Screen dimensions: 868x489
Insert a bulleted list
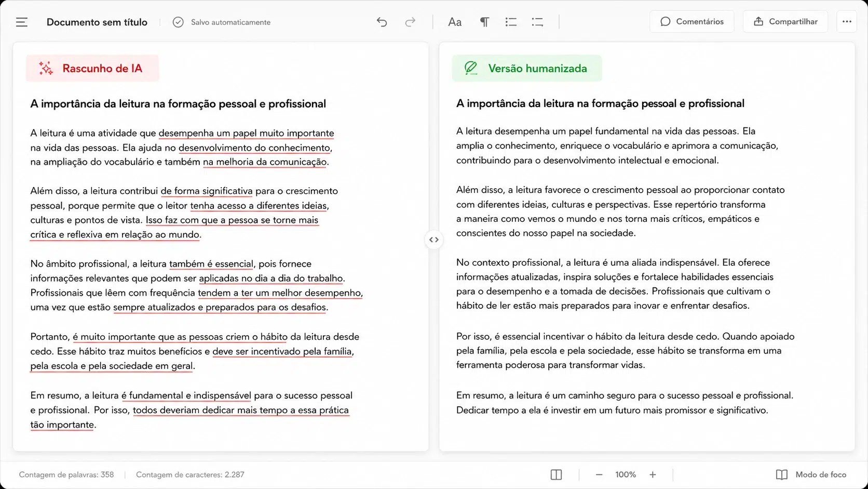(x=511, y=22)
